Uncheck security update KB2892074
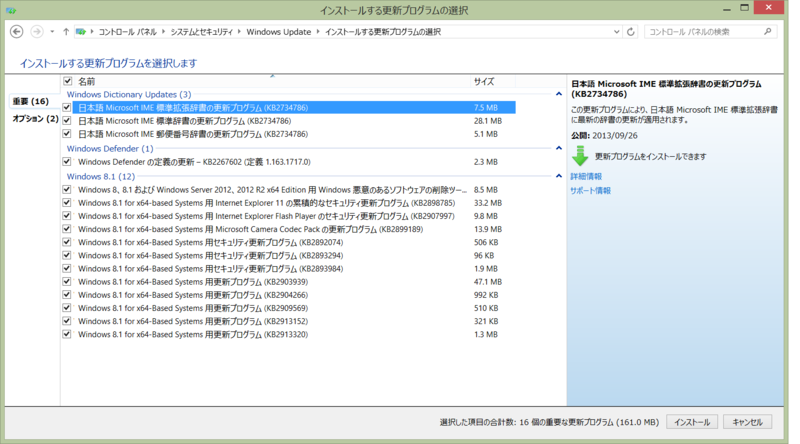Screen dimensions: 800x444 tap(66, 242)
